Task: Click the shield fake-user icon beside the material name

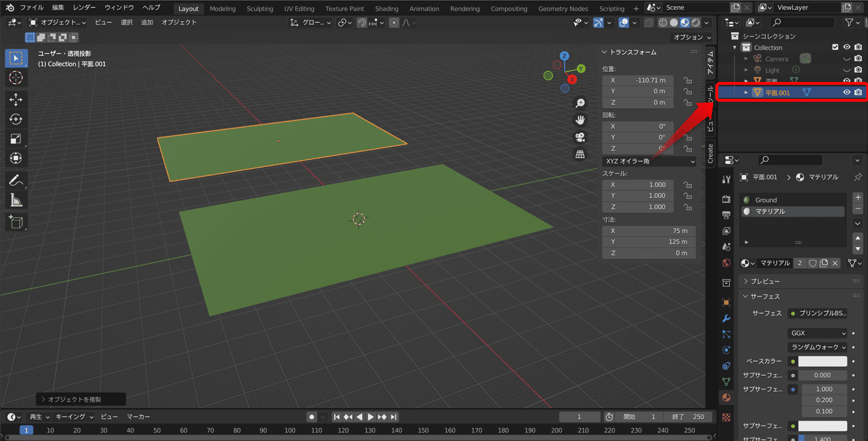Action: tap(813, 263)
